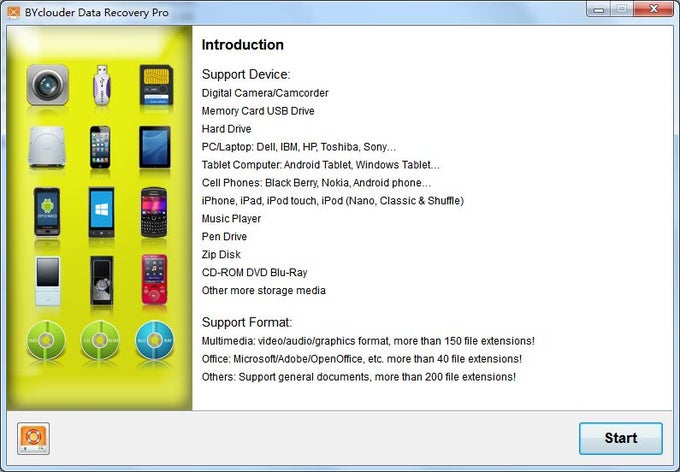Click the orange lifebuoy logo button
This screenshot has width=680, height=472.
click(33, 438)
